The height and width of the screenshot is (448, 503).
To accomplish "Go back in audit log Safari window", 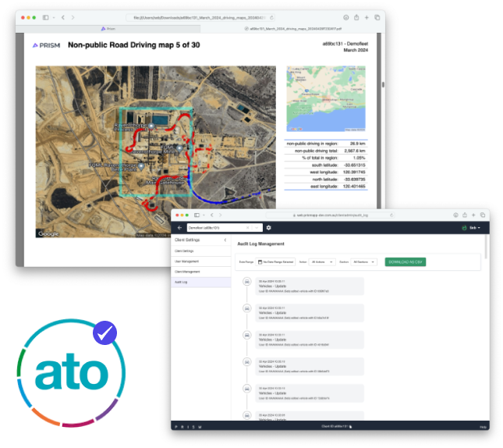I will click(x=211, y=215).
